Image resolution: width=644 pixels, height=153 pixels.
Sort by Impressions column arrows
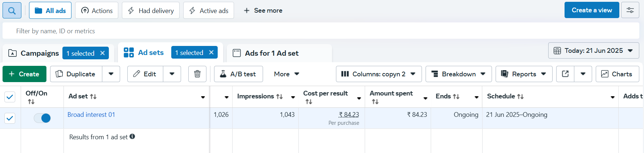coord(279,97)
